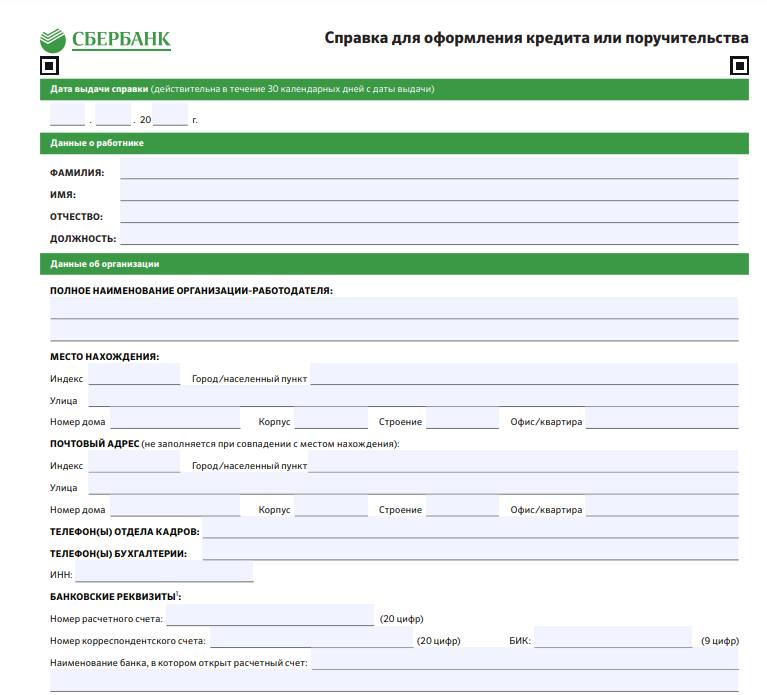Image resolution: width=767 pixels, height=695 pixels.
Task: Click Улица field under ПОЧТОВЫЙ АДРЕС
Action: tap(413, 484)
